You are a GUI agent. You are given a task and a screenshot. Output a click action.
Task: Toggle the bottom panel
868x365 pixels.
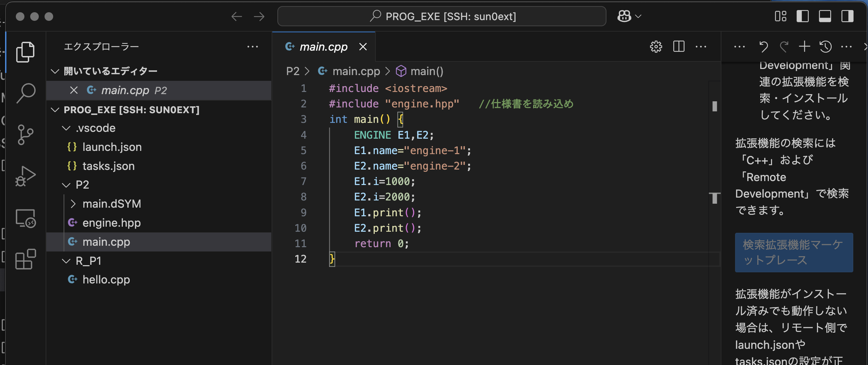tap(825, 16)
